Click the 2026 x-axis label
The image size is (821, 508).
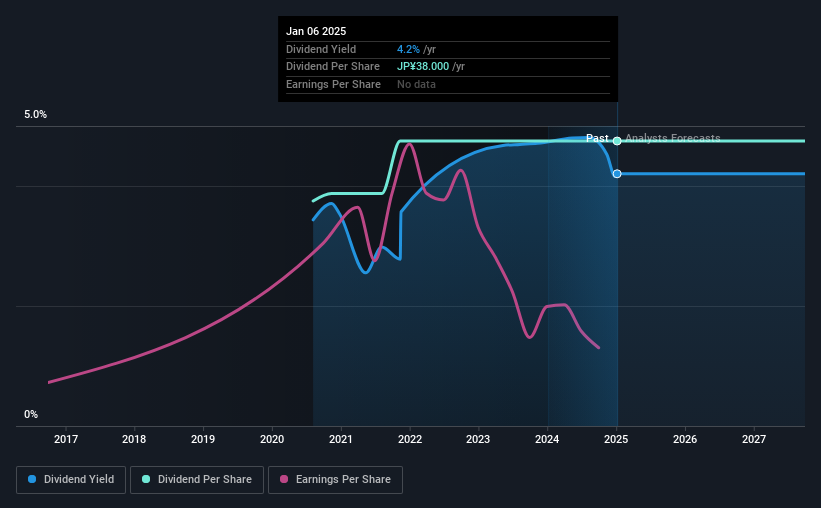click(x=685, y=439)
